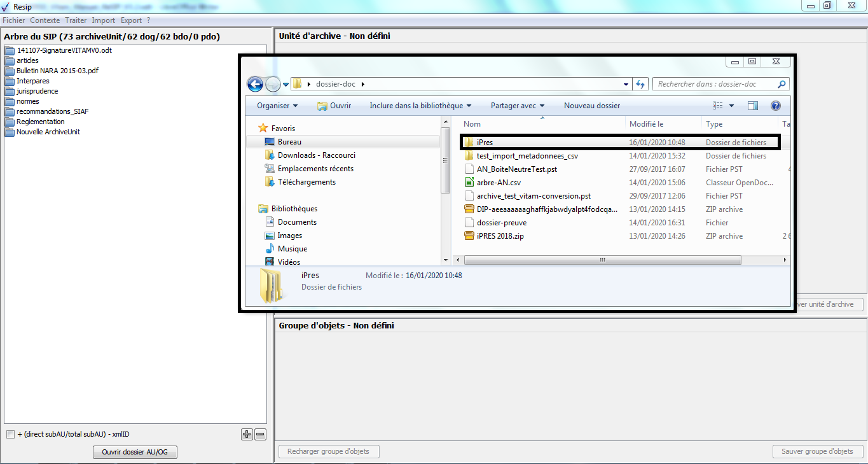Screen dimensions: 868x464
Task: Click the Nouveau dossier button
Action: (591, 106)
